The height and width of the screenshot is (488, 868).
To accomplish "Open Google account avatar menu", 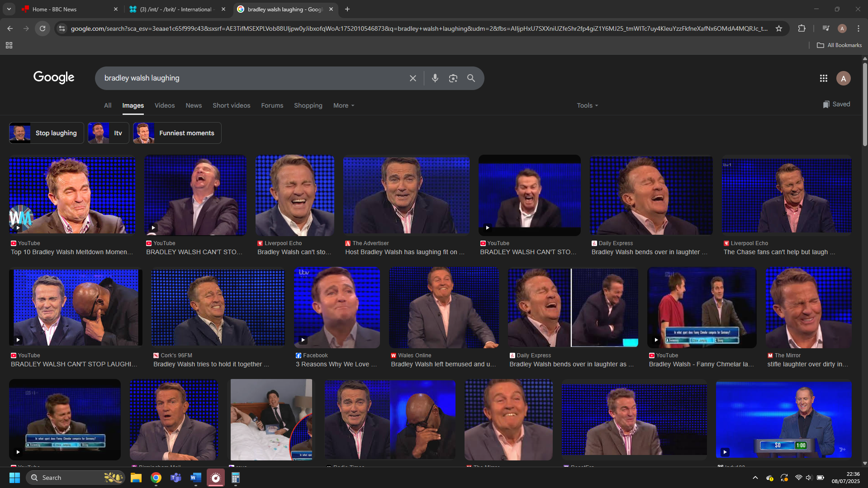I will tap(843, 78).
